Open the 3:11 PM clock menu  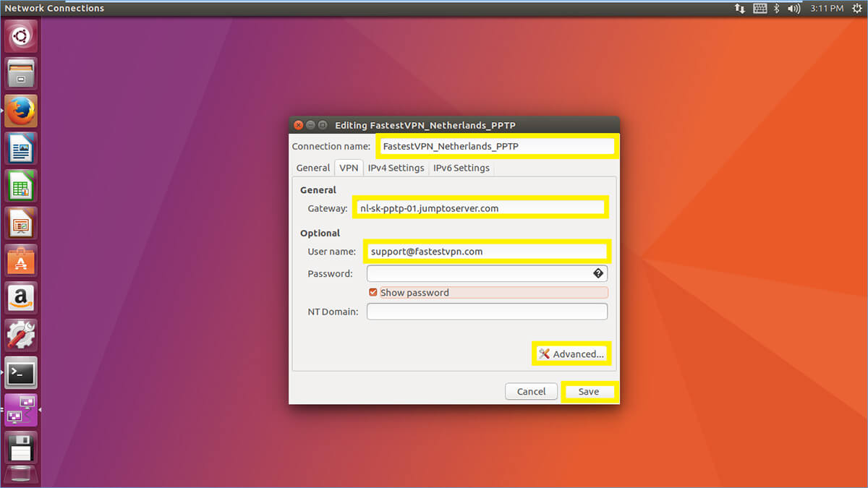[x=827, y=9]
